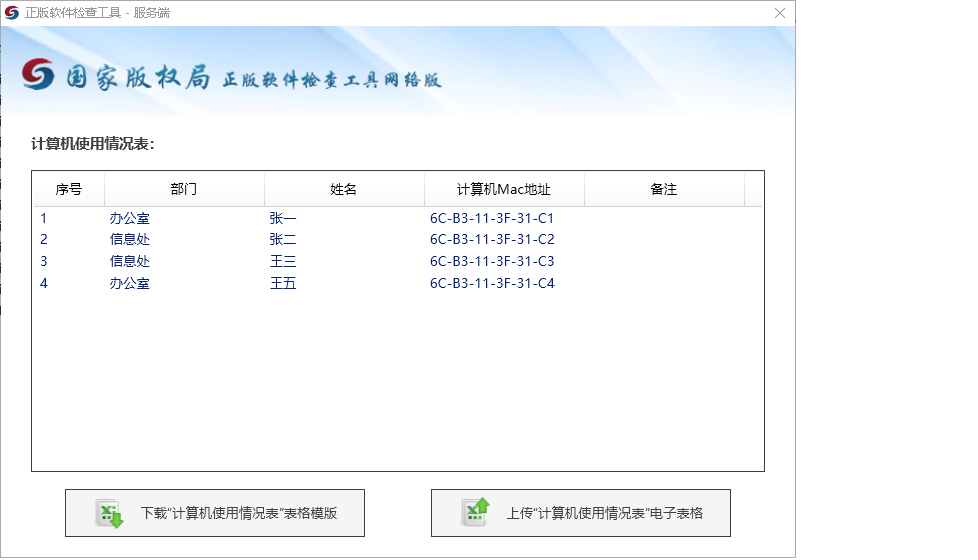Close the 正版软件检查工具 window
Screen dimensions: 978x560
pyautogui.click(x=780, y=13)
